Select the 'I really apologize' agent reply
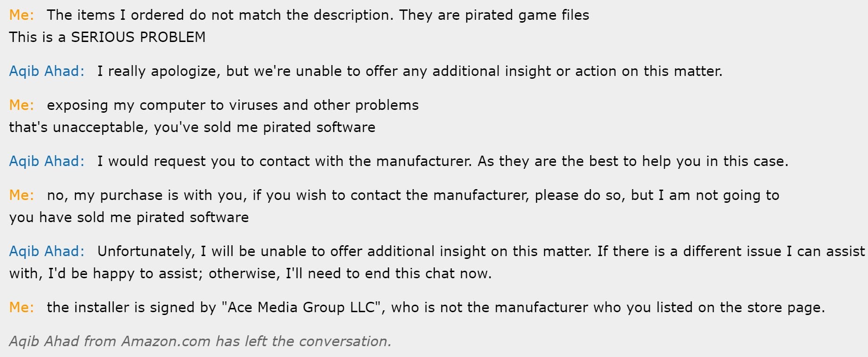 click(409, 71)
